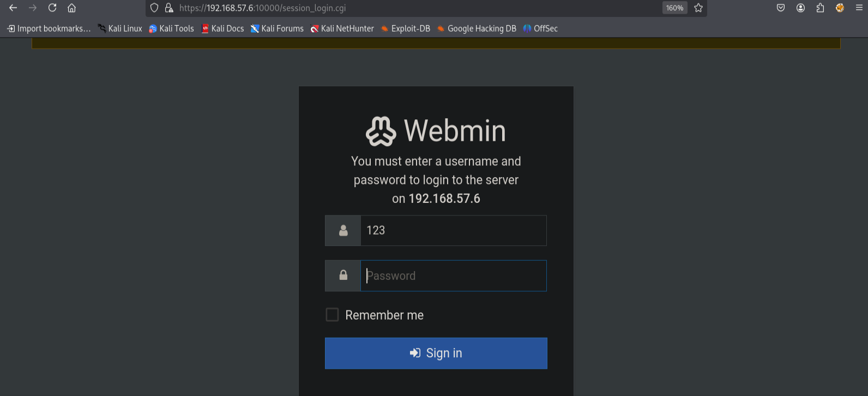Open the Exploit-DB bookmark
The width and height of the screenshot is (868, 396).
point(406,29)
